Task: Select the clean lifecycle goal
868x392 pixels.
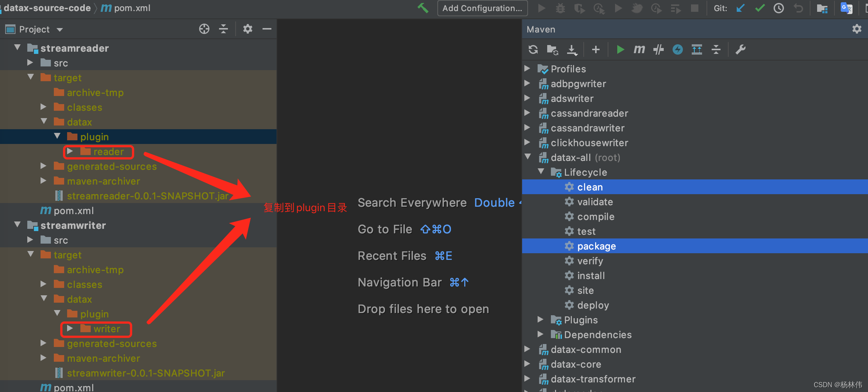Action: point(695,187)
